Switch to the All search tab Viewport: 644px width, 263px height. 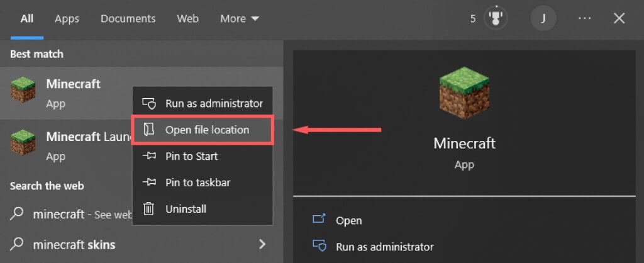coord(27,19)
